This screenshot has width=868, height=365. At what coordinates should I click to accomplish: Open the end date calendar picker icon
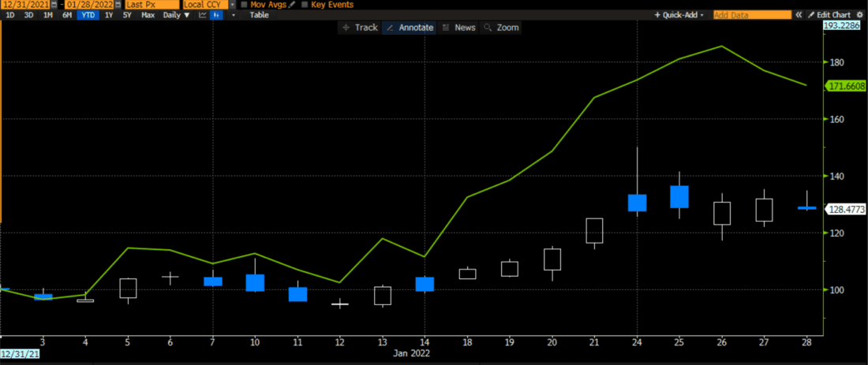tap(118, 5)
